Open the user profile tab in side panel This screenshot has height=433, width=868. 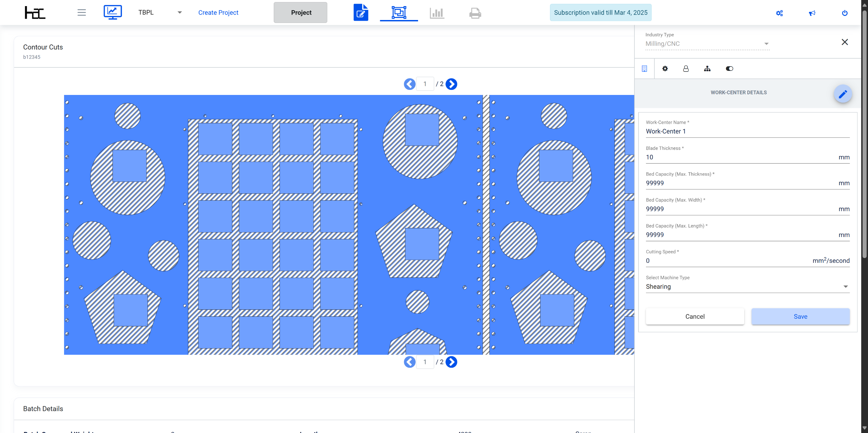686,68
